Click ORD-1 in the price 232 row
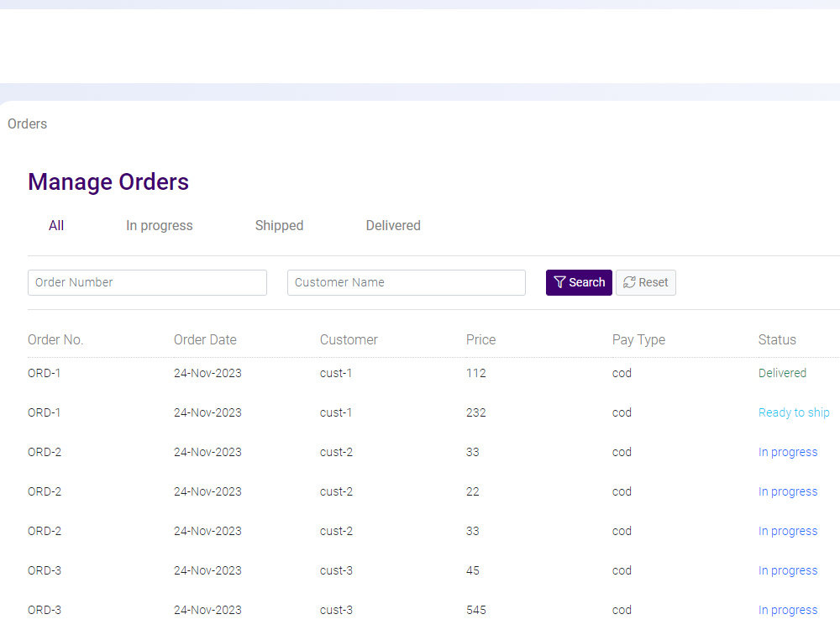Viewport: 840px width, 630px height. [x=44, y=412]
